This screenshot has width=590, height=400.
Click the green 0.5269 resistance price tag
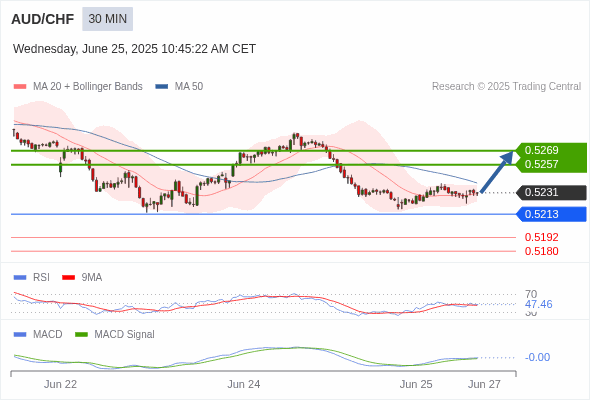pos(551,150)
